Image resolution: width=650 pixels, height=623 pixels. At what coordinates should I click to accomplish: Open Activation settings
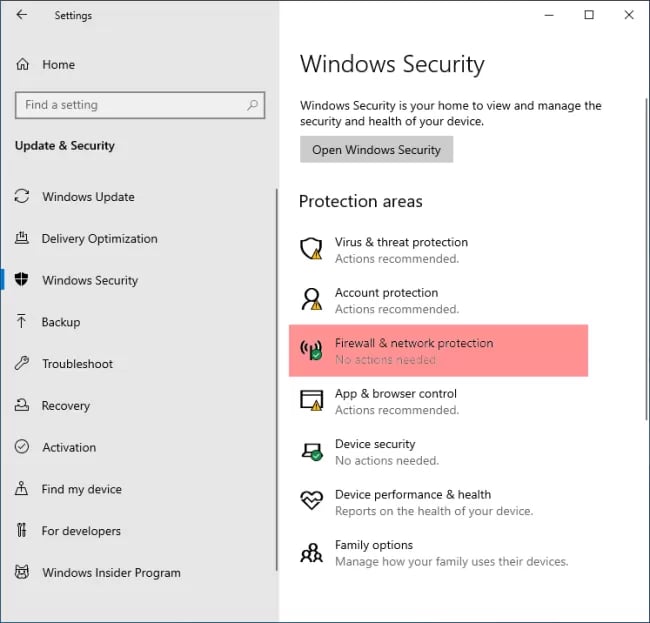point(69,448)
